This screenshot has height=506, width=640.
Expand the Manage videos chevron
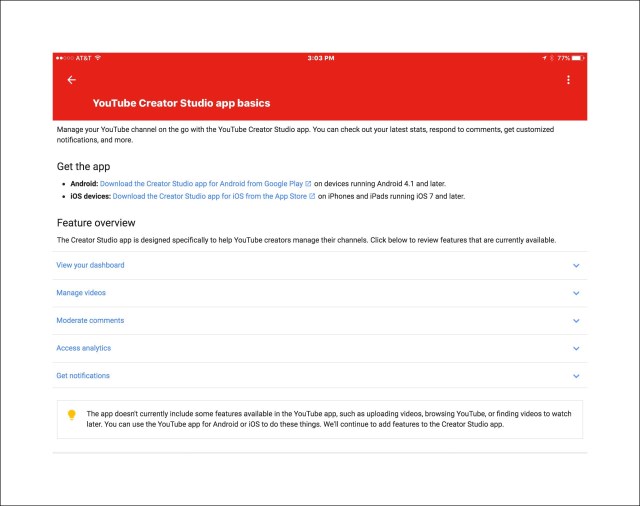tap(576, 293)
